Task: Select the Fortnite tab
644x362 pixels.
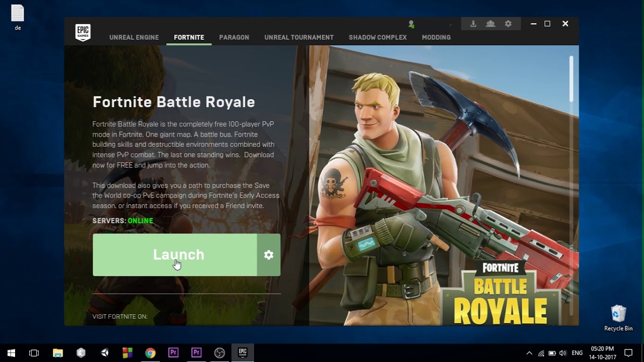Action: tap(189, 37)
